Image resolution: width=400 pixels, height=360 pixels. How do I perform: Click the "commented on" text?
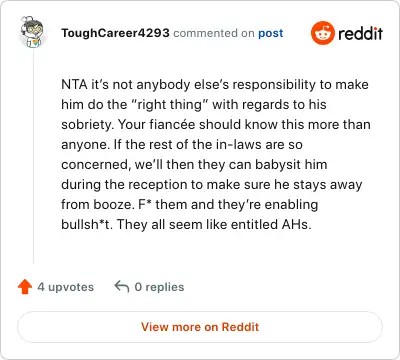click(214, 33)
